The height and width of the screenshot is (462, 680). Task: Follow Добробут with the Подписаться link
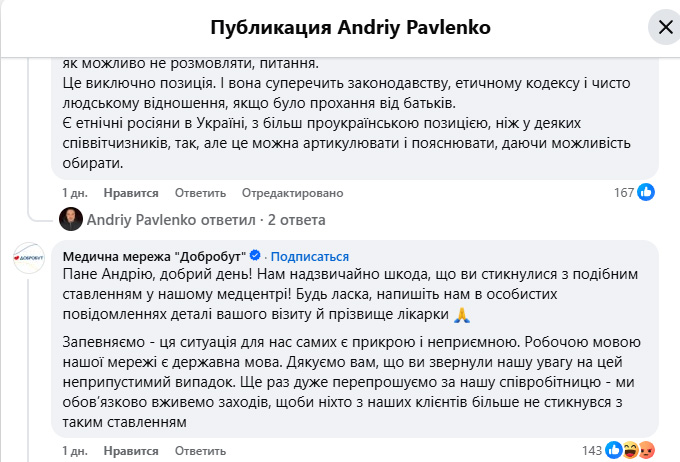(x=310, y=255)
